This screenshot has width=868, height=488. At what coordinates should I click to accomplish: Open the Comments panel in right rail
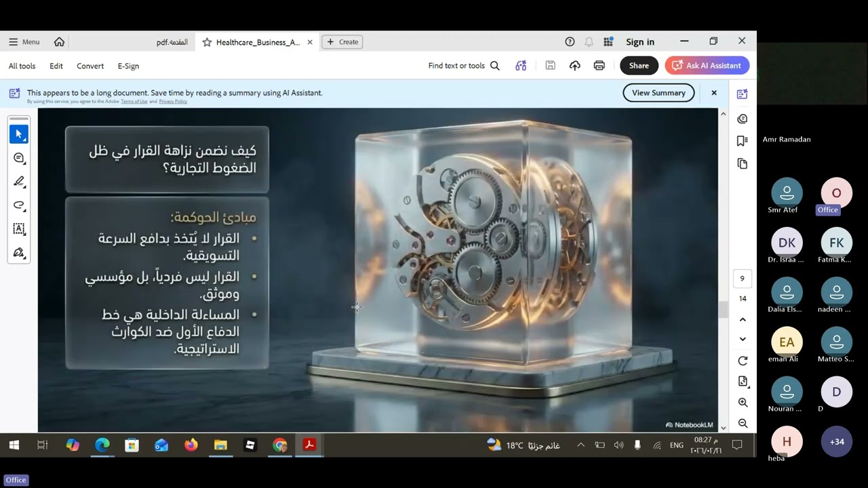click(743, 119)
